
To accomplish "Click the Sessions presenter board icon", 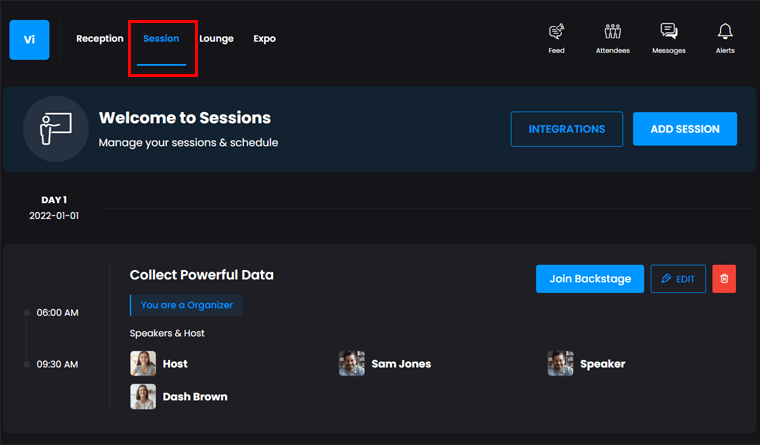I will click(x=56, y=129).
